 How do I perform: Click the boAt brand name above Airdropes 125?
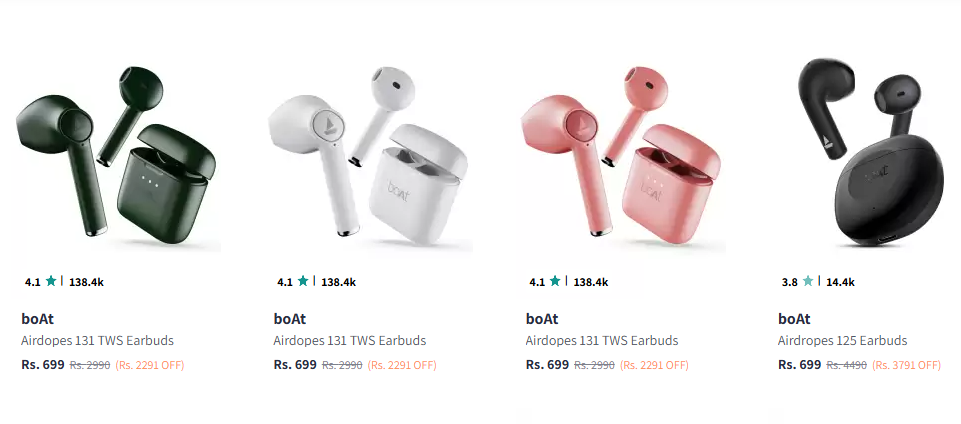click(x=794, y=319)
